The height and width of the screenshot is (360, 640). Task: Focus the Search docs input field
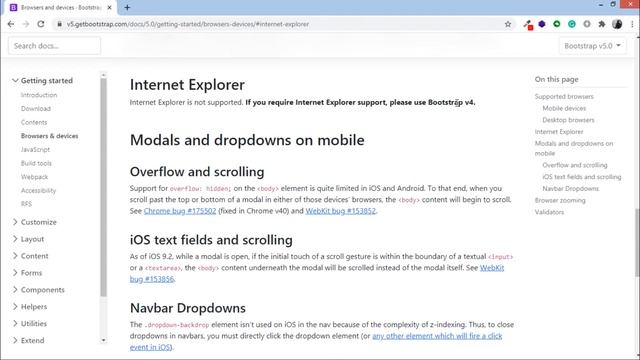54,46
